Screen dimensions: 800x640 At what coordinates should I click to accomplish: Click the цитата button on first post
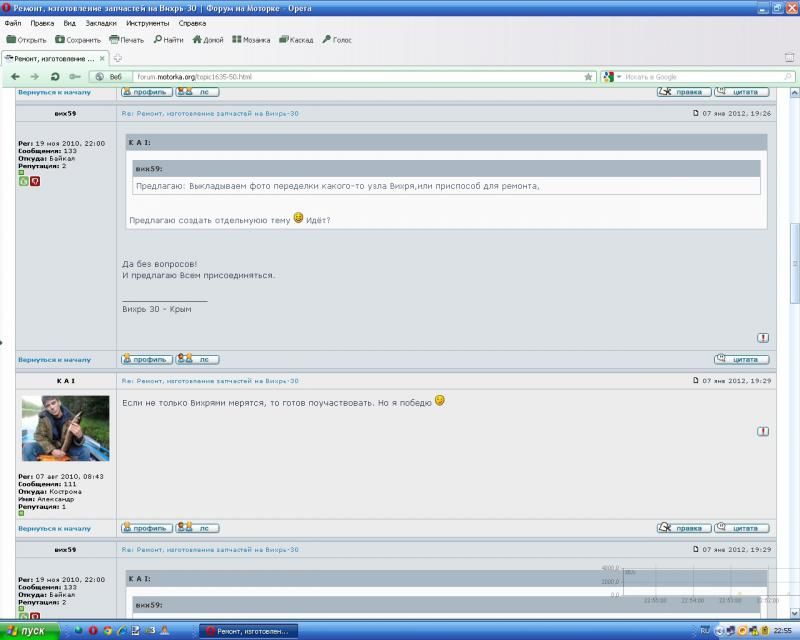(x=741, y=359)
